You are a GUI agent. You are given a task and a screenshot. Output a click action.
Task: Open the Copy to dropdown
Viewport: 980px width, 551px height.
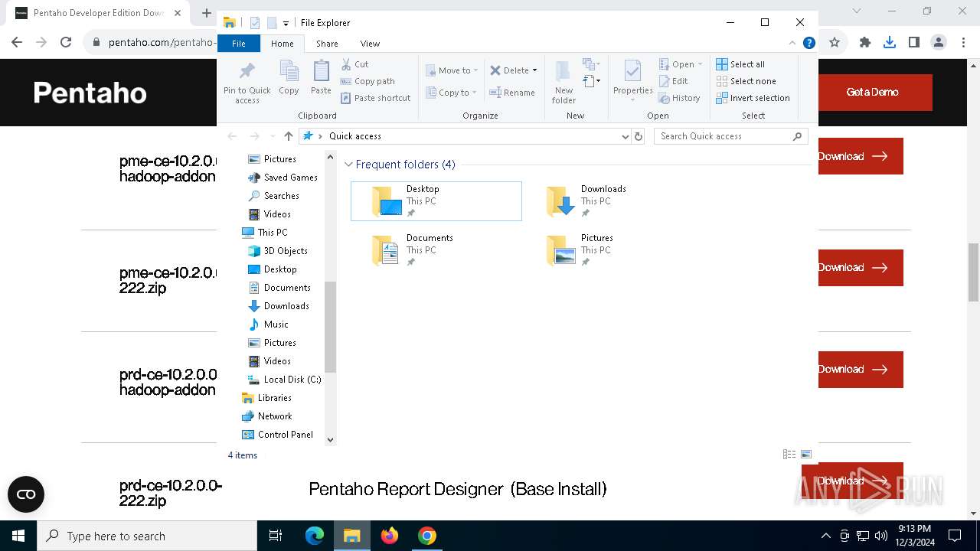[x=451, y=93]
